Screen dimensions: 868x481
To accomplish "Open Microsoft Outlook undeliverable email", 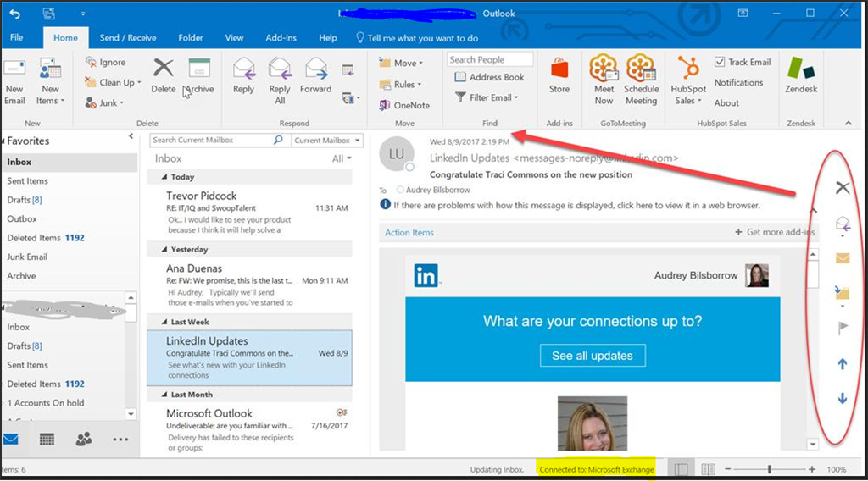I will click(250, 429).
